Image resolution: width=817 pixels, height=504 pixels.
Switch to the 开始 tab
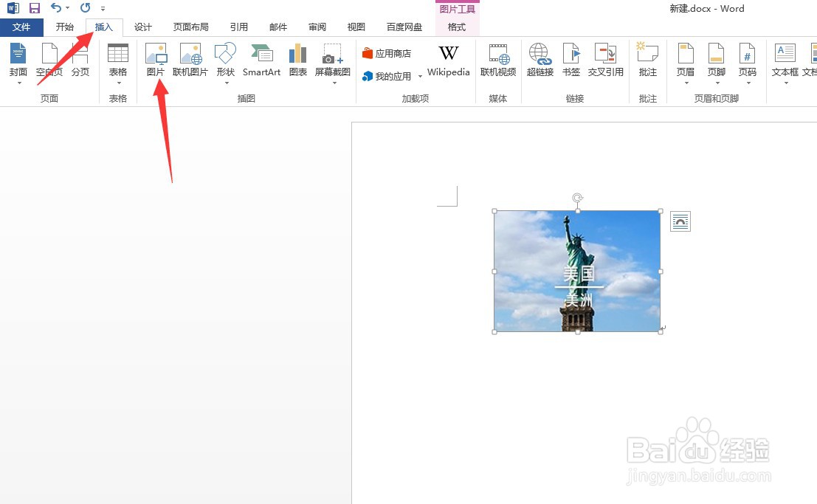pyautogui.click(x=65, y=27)
